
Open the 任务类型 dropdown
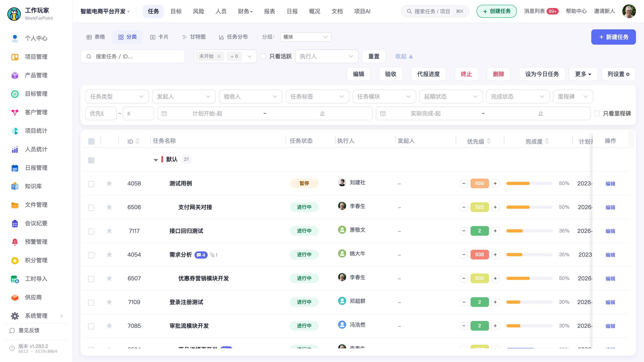point(117,97)
